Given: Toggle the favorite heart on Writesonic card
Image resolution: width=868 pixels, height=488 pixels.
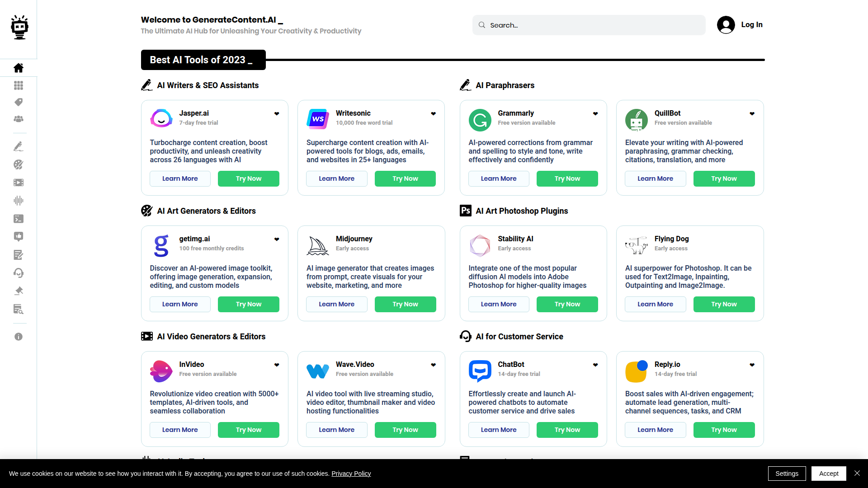Looking at the screenshot, I should pyautogui.click(x=433, y=114).
